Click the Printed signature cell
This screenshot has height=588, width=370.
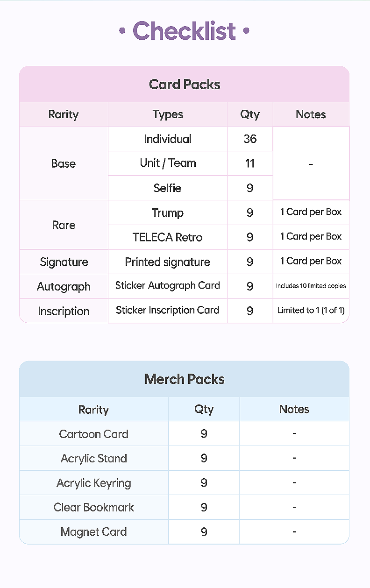tap(168, 262)
